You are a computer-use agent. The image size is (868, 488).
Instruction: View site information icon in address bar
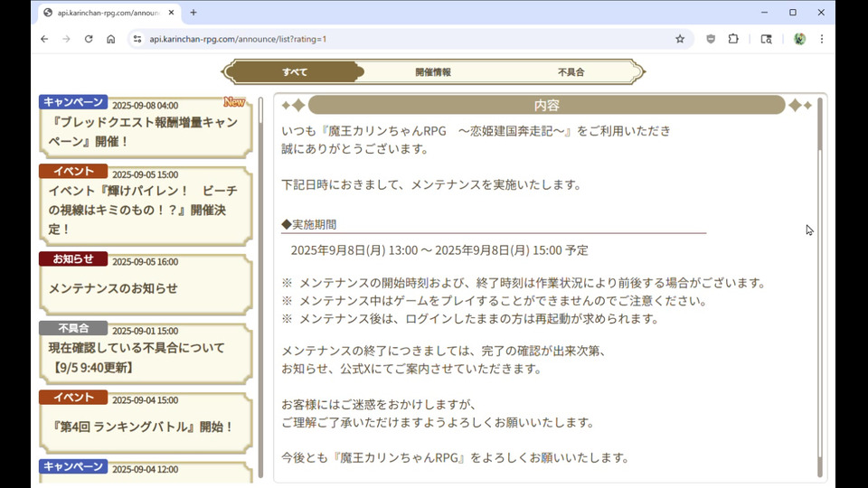pos(137,39)
